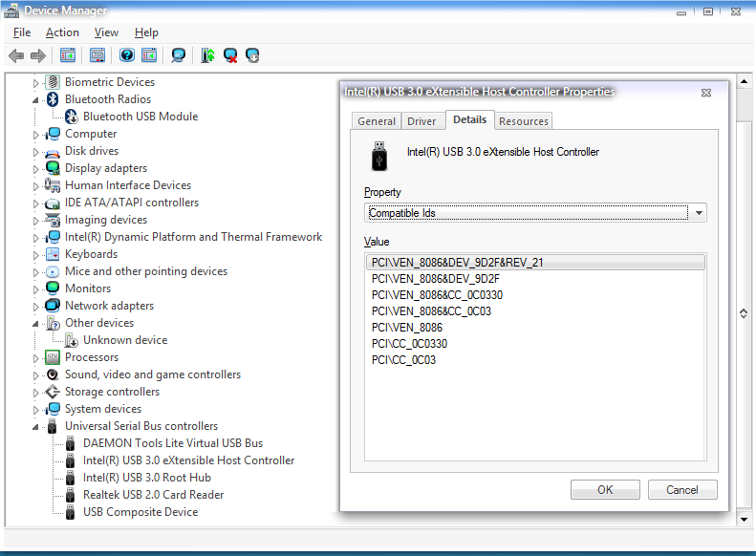The width and height of the screenshot is (756, 556).
Task: Click the Disable device toolbar icon
Action: tap(252, 55)
